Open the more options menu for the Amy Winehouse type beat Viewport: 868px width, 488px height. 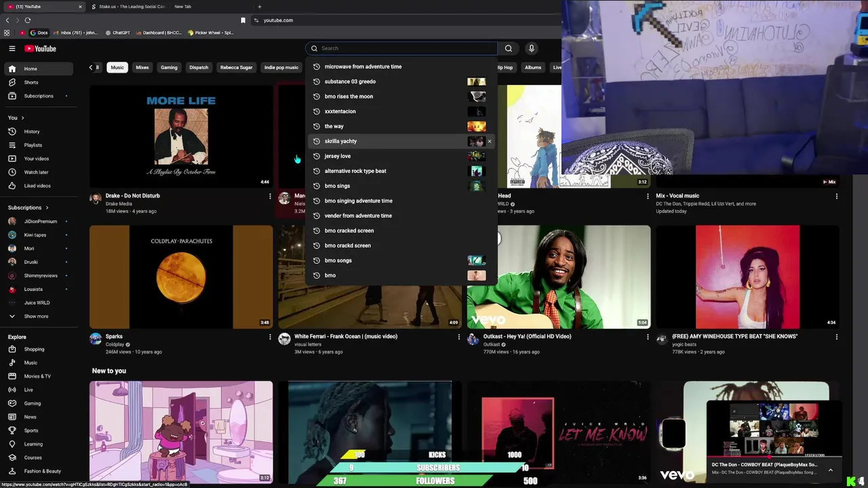pos(836,337)
